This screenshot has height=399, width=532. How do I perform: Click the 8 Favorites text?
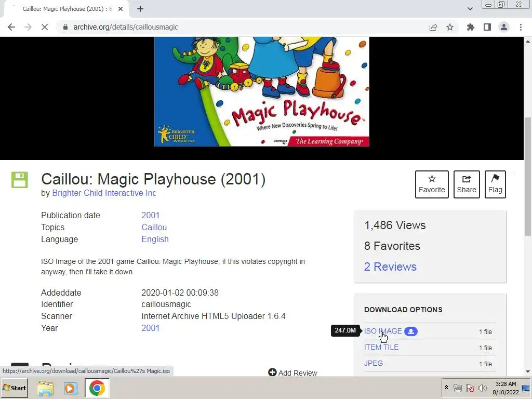click(x=392, y=246)
